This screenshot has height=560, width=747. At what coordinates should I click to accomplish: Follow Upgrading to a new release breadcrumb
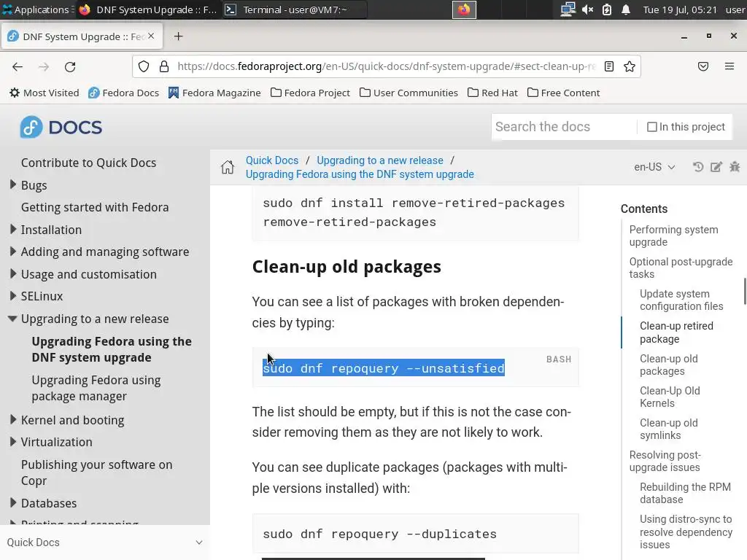tap(379, 160)
